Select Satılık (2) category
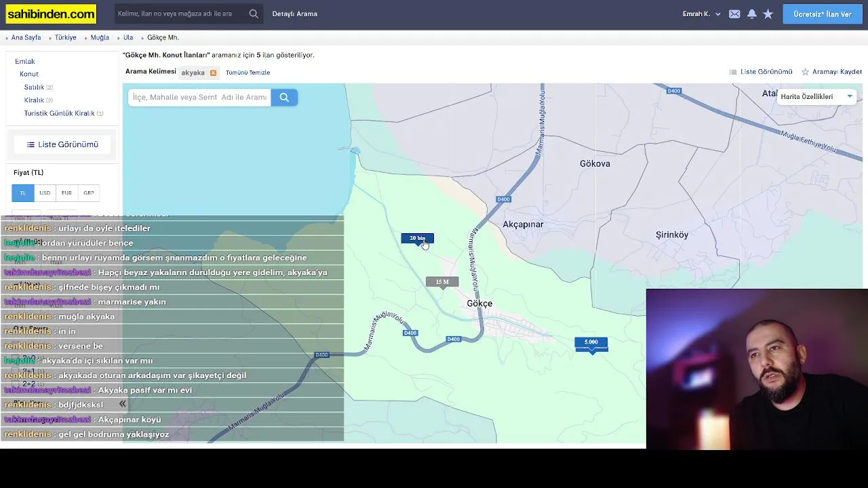 tap(38, 87)
